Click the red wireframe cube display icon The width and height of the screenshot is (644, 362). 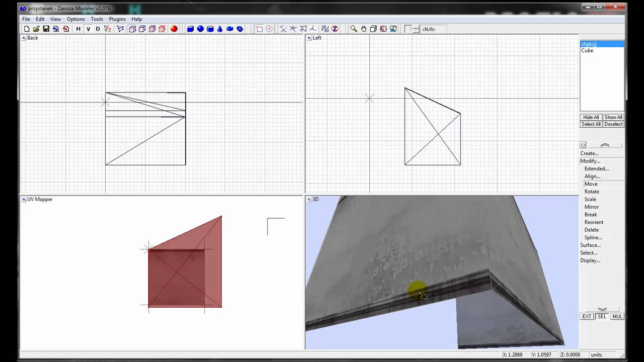[162, 29]
